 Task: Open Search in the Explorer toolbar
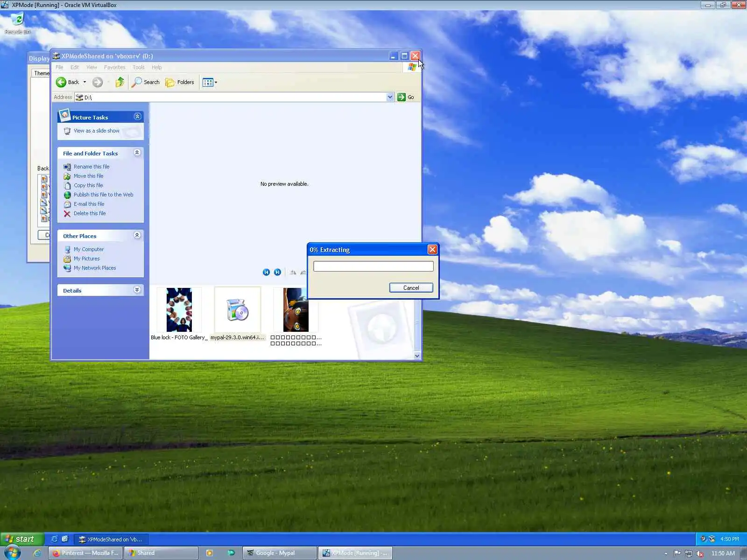point(146,82)
